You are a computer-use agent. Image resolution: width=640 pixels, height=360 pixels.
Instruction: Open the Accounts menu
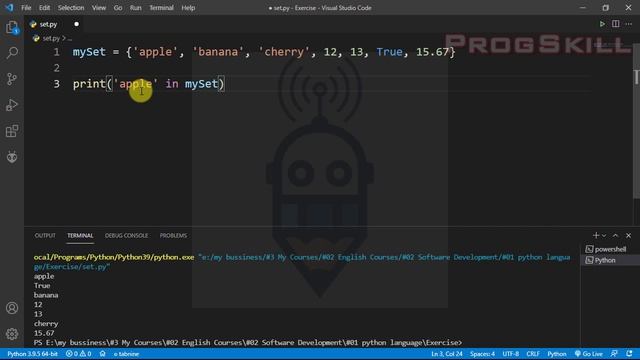click(12, 308)
